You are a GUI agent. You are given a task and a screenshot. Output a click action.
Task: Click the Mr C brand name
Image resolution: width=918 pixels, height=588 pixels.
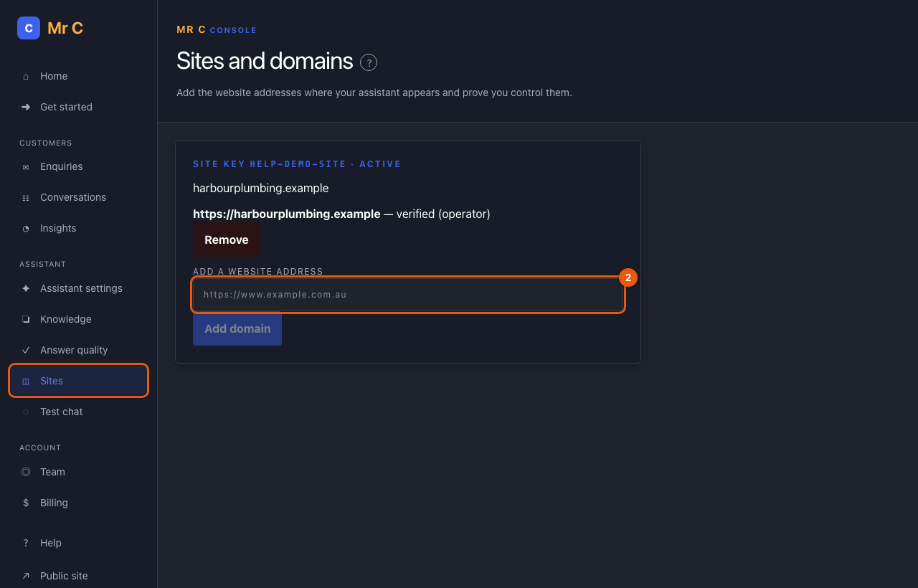click(x=65, y=28)
